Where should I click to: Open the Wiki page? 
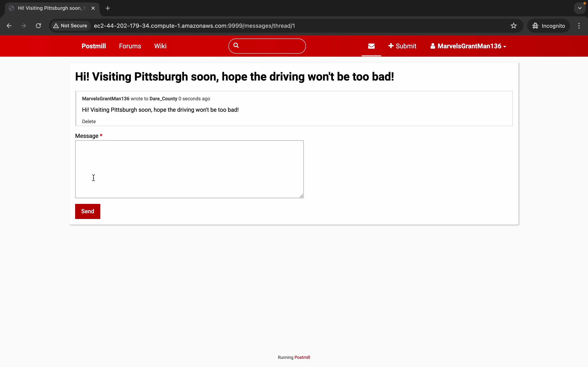[x=160, y=46]
